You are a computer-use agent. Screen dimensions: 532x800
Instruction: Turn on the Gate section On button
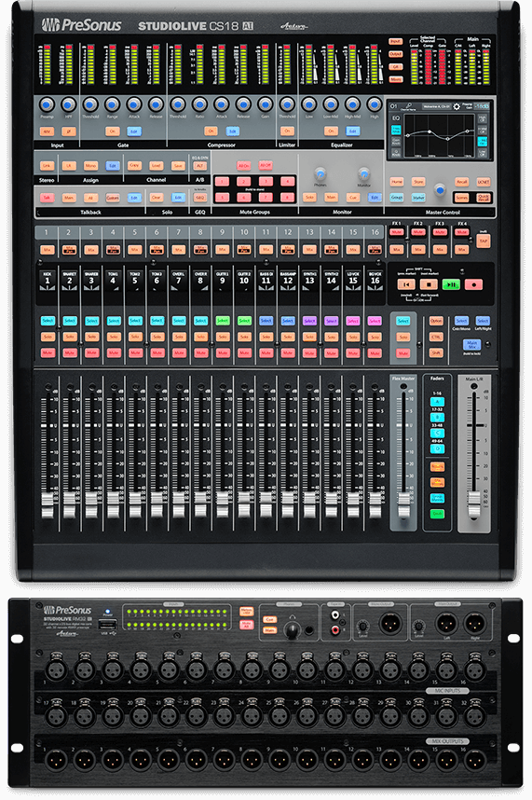(x=112, y=131)
